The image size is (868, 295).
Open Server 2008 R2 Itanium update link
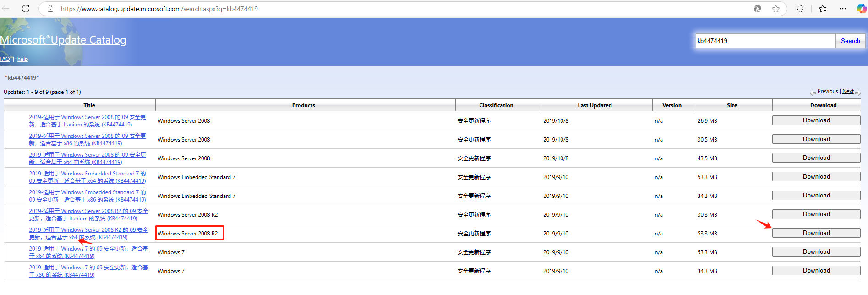click(88, 215)
